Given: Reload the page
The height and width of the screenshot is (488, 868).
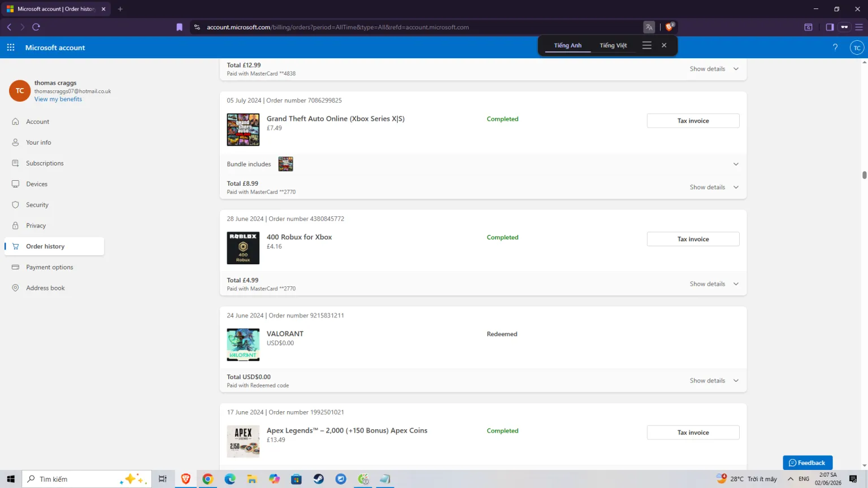Looking at the screenshot, I should click(x=36, y=27).
